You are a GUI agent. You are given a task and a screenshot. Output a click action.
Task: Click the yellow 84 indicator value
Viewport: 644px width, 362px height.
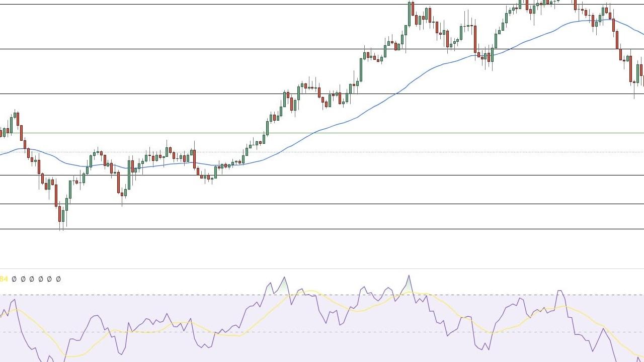tap(4, 279)
